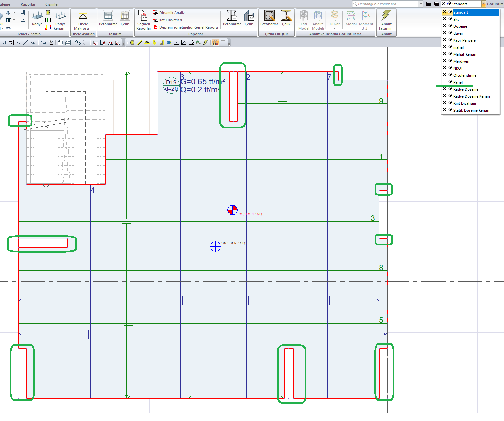Expand the İskele Makrosu dropdown arrow

tap(91, 29)
